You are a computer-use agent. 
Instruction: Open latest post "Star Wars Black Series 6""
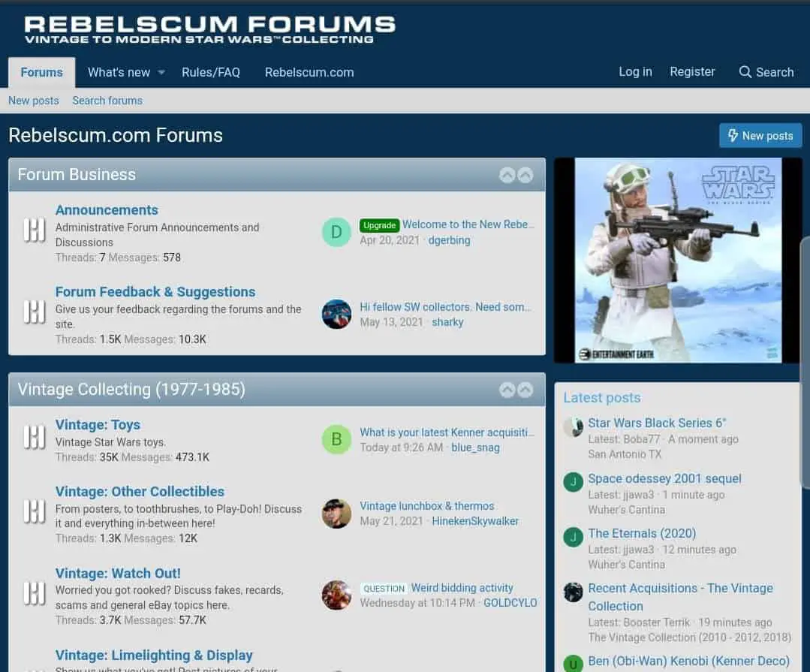click(657, 423)
